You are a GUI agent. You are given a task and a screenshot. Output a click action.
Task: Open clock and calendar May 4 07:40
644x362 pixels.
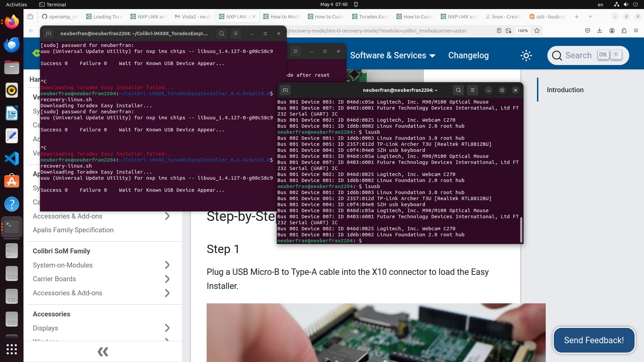(x=334, y=4)
